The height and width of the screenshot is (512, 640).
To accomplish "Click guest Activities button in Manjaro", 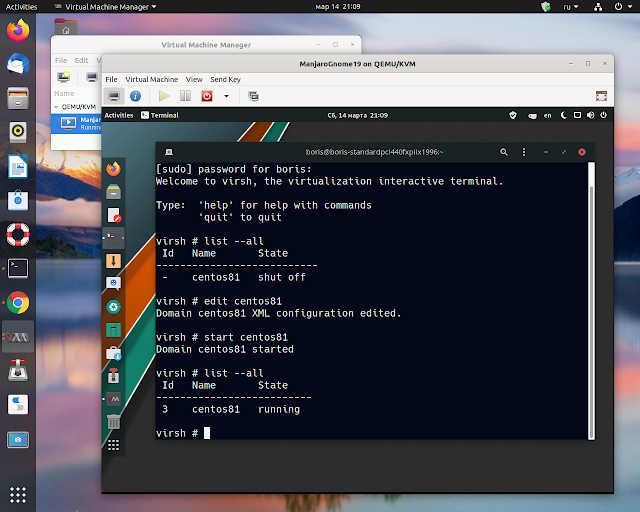I will (x=119, y=116).
